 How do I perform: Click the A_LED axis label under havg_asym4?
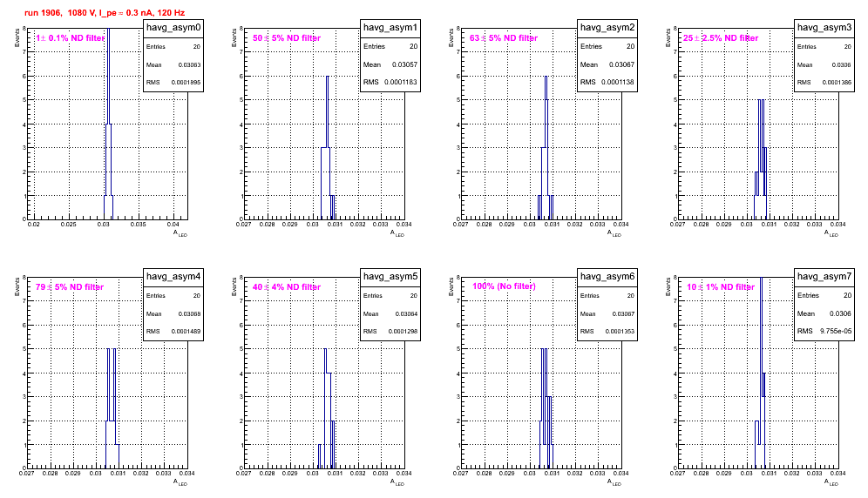click(180, 482)
